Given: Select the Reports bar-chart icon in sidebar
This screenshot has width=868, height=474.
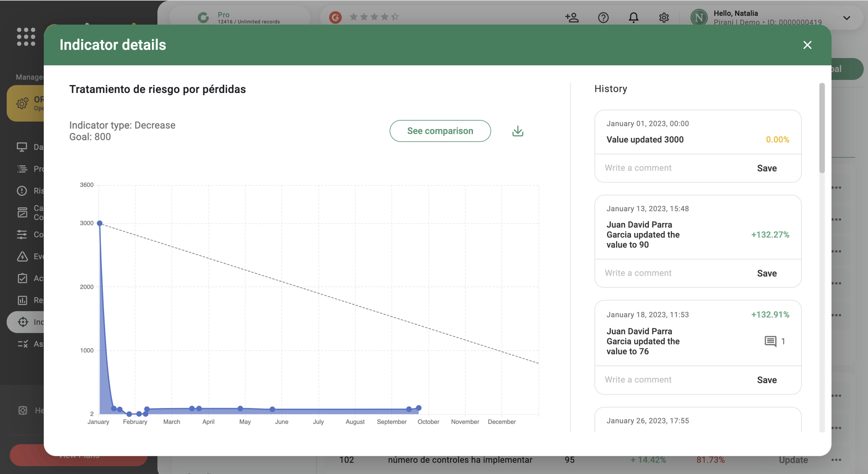Looking at the screenshot, I should [23, 300].
